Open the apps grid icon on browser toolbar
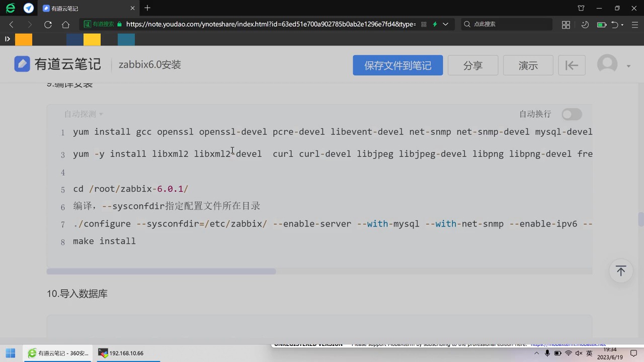This screenshot has width=644, height=362. pyautogui.click(x=566, y=24)
